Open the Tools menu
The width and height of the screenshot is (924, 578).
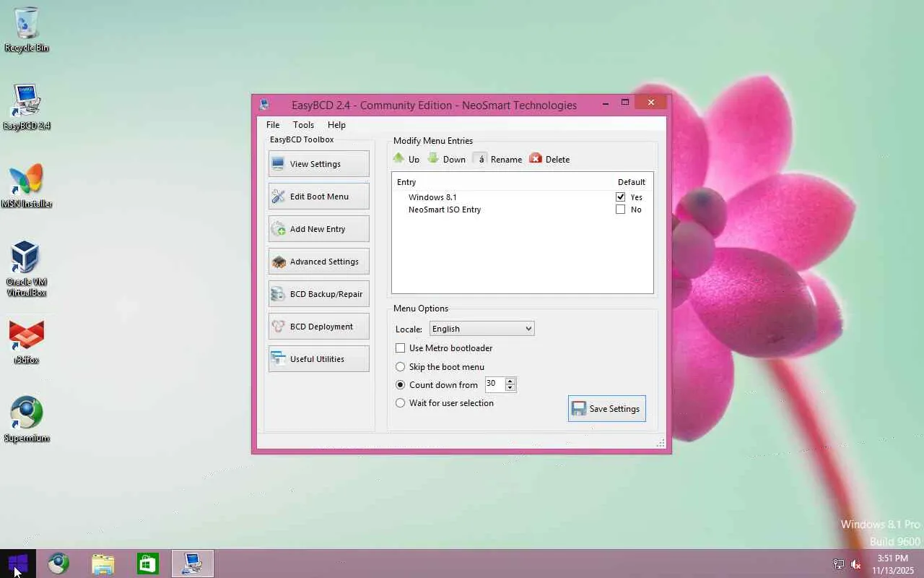pyautogui.click(x=303, y=125)
